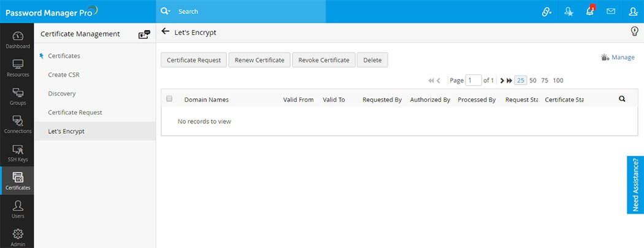Click the notification bell icon
644x248 pixels.
590,12
